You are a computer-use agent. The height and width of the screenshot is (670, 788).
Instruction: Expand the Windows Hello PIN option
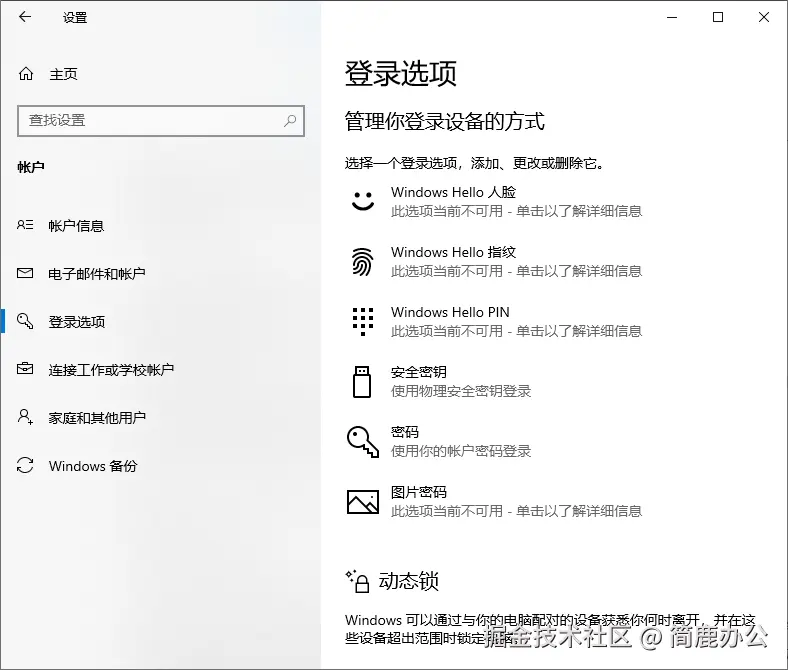[x=494, y=322]
